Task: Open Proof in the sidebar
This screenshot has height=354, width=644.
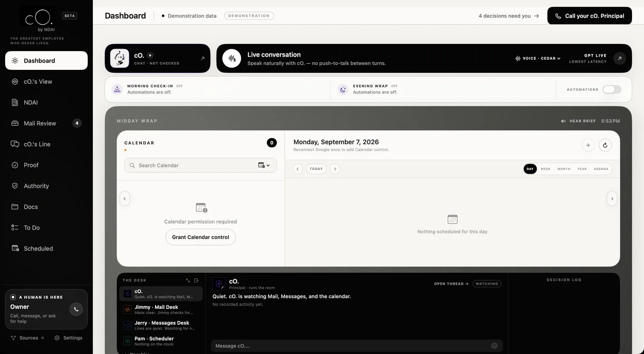Action: pyautogui.click(x=46, y=165)
